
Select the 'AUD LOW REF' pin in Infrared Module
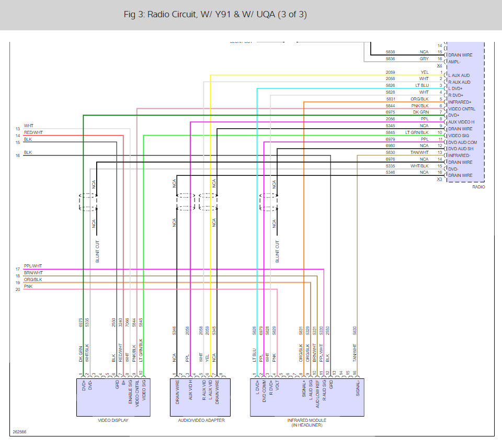[x=317, y=394]
